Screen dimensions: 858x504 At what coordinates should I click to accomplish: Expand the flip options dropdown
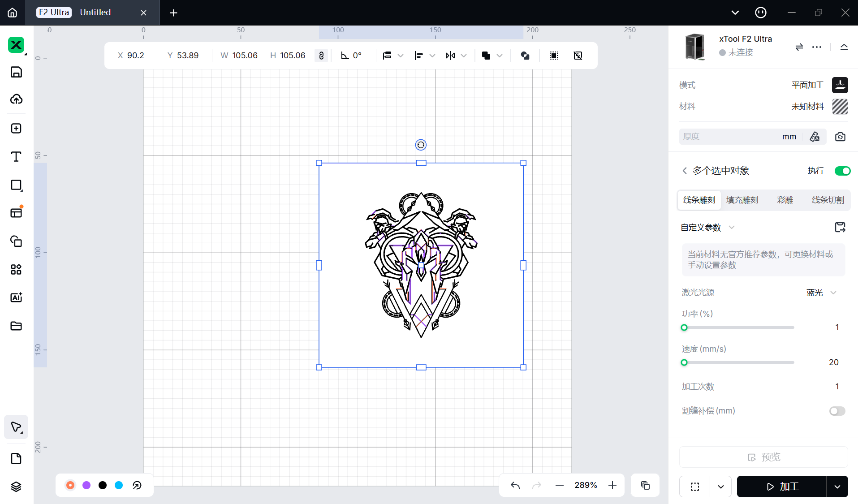pyautogui.click(x=464, y=56)
